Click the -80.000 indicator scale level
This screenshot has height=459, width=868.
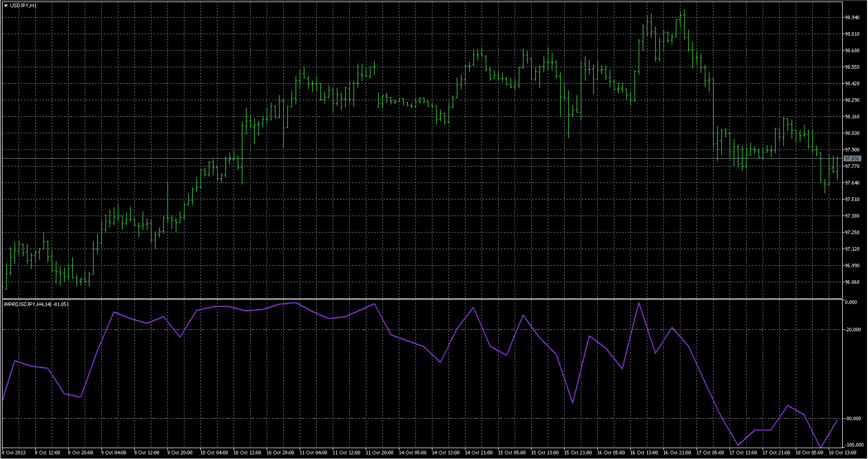tap(853, 419)
